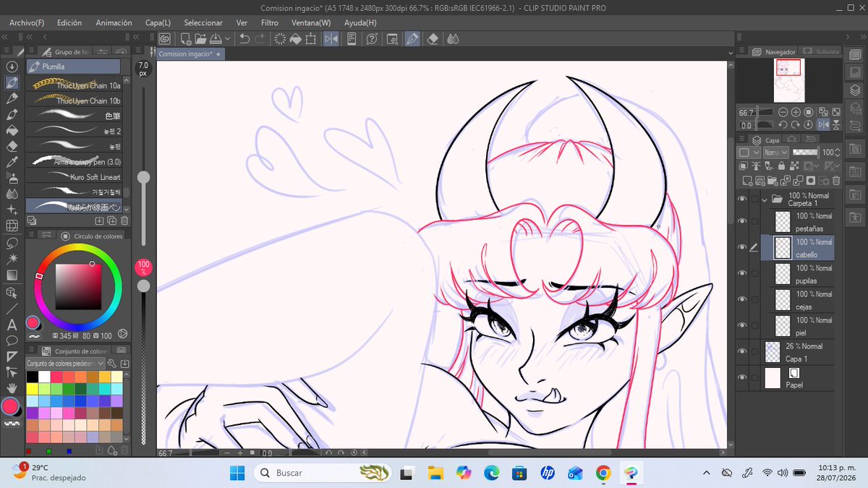This screenshot has width=868, height=488.
Task: Click the Navigator canvas thumbnail
Action: (789, 80)
